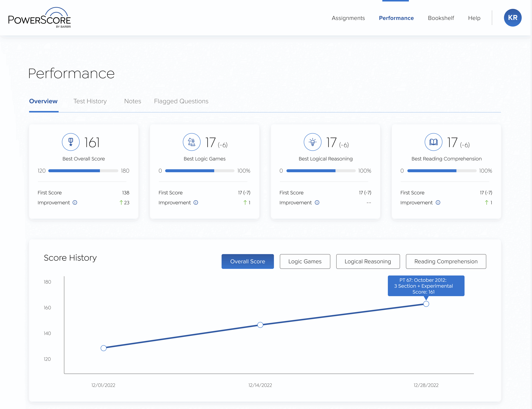Show Logical Reasoning score history
This screenshot has height=409, width=532.
click(x=368, y=261)
